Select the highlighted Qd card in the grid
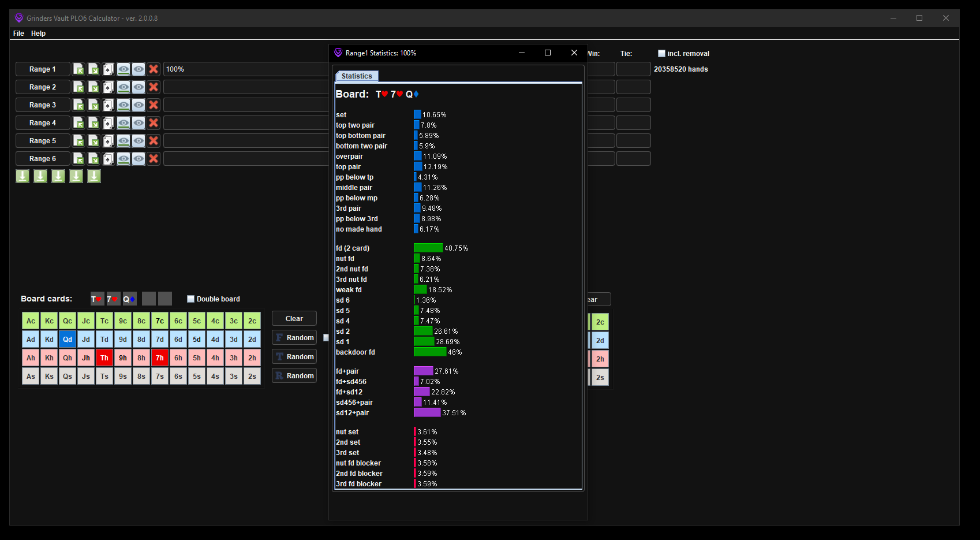 pyautogui.click(x=68, y=340)
